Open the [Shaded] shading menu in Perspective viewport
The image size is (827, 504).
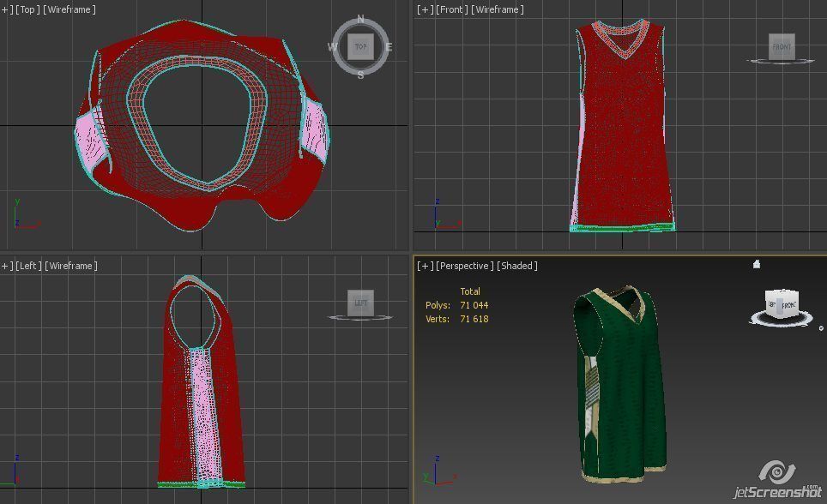(x=516, y=266)
